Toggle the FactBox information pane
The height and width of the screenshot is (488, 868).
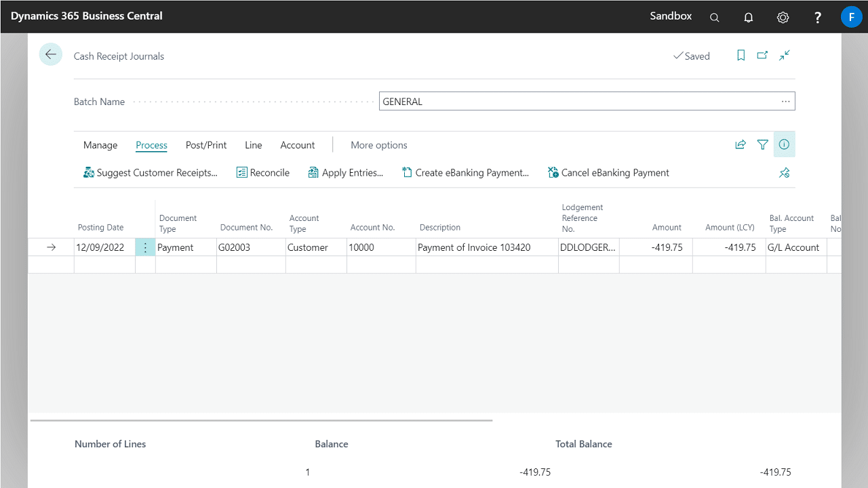[785, 144]
